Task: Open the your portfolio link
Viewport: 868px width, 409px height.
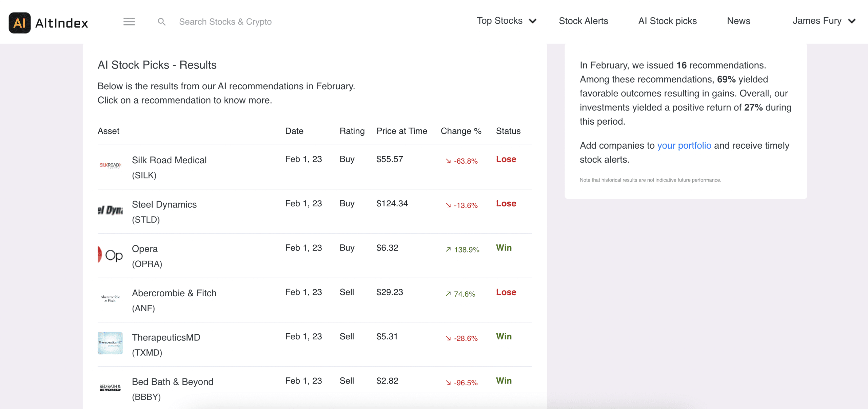Action: 684,145
